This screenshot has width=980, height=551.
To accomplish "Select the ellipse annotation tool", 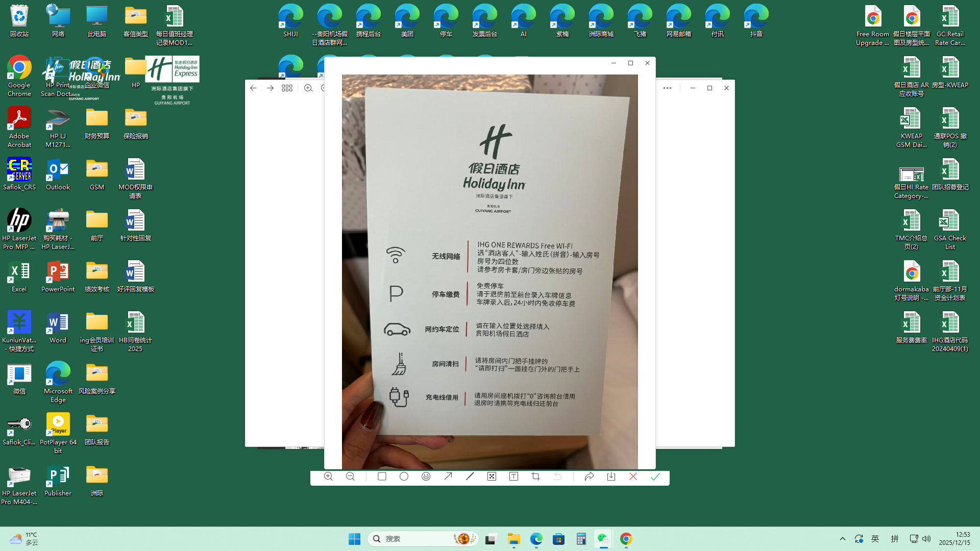I will pyautogui.click(x=404, y=477).
